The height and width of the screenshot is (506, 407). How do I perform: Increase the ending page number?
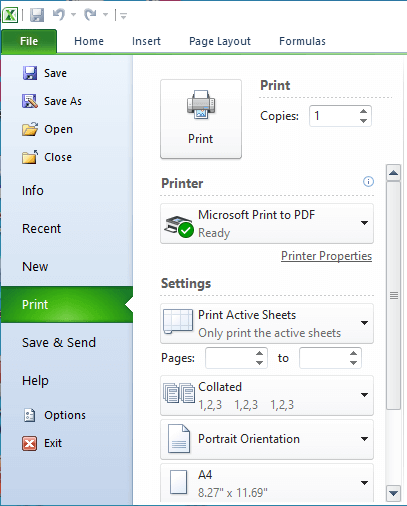(x=353, y=353)
